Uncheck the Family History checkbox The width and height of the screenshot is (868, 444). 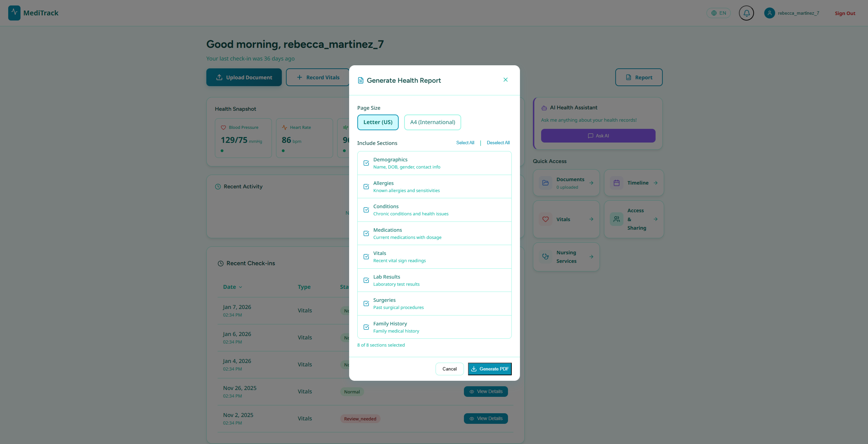(366, 327)
